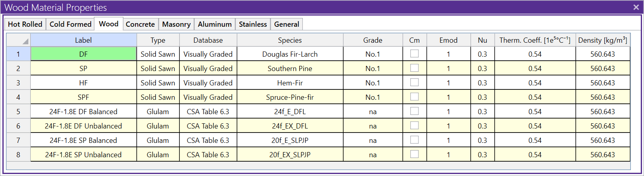Go to the Aluminum tab
Screen dimensions: 644x176
(215, 24)
